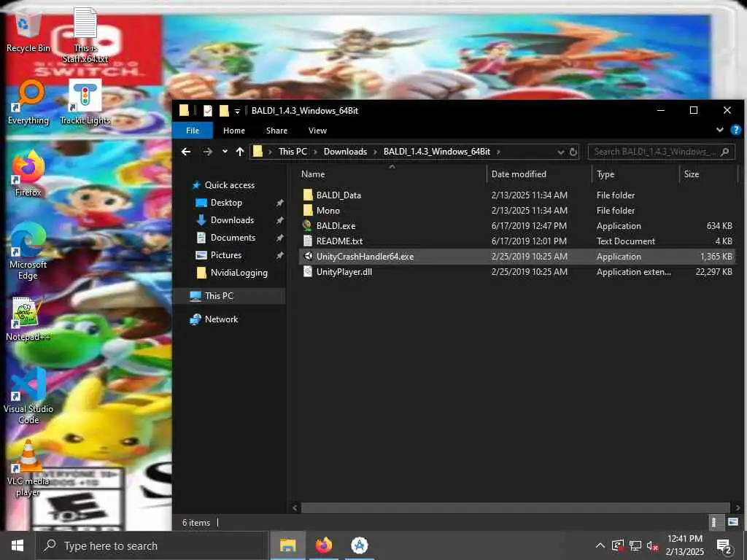Select the README.txt file
This screenshot has width=747, height=560.
point(517,241)
